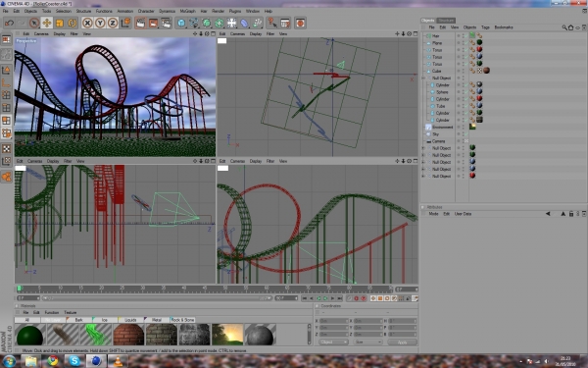588x368 pixels.
Task: Open the Render Settings icon
Action: (x=167, y=23)
